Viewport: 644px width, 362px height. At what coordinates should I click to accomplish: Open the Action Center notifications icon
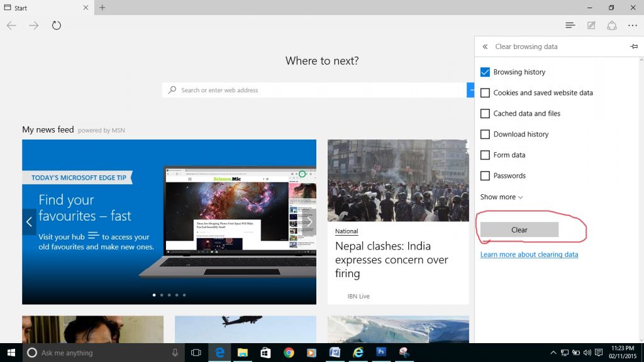[x=599, y=353]
